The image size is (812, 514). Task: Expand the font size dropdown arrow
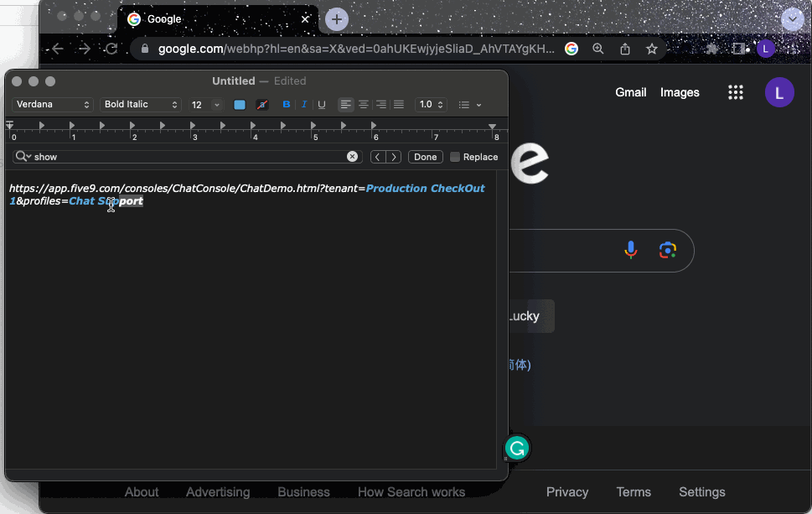pos(217,105)
